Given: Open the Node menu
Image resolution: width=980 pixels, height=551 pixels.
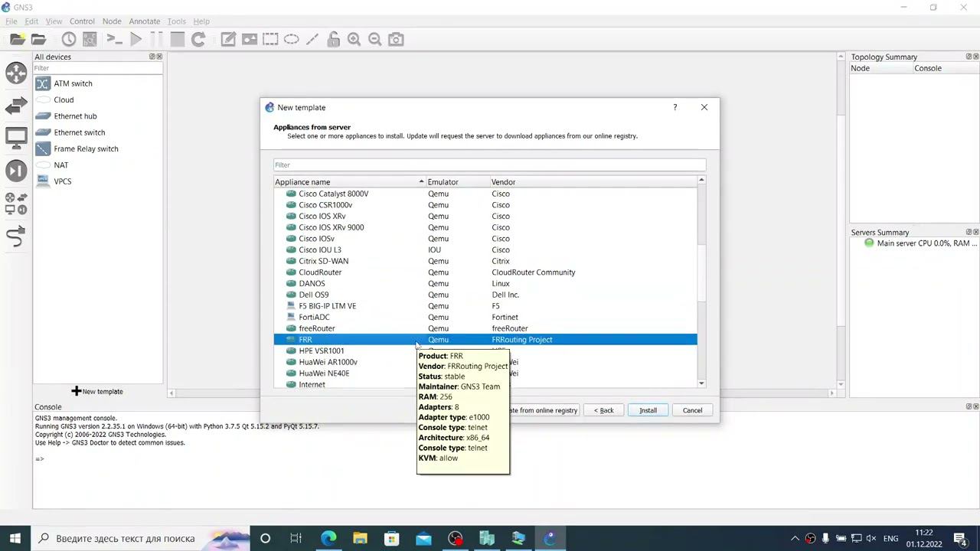Looking at the screenshot, I should click(112, 21).
